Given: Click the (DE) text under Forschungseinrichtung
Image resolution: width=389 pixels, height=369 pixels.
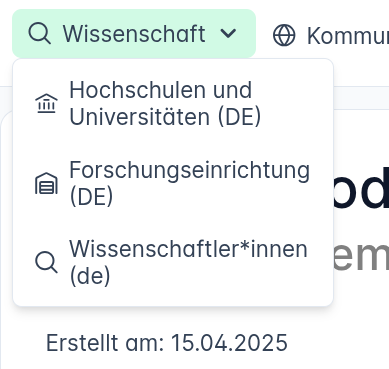Looking at the screenshot, I should 91,197.
